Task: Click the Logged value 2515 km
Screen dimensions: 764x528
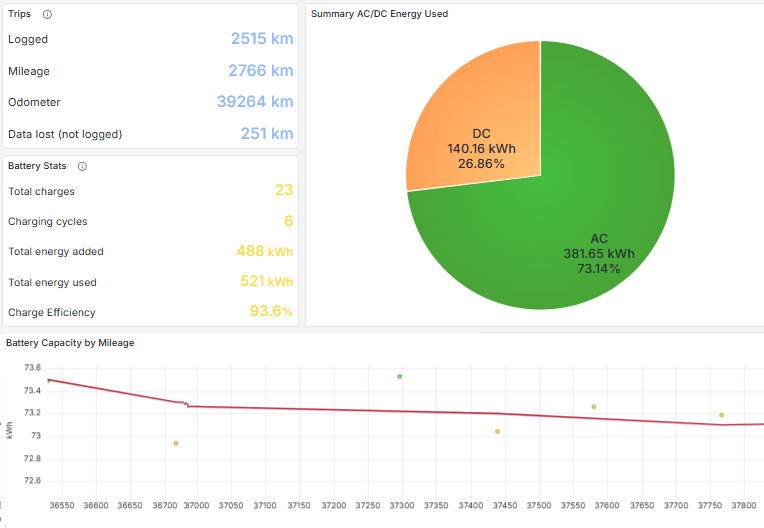Action: [x=261, y=39]
